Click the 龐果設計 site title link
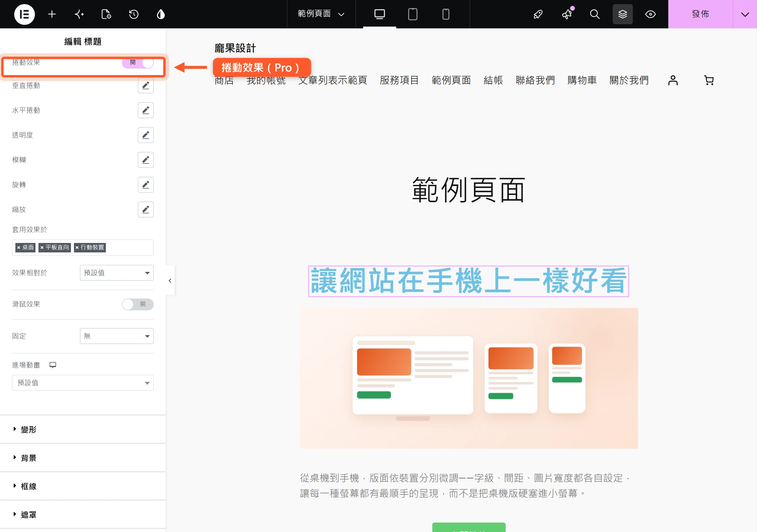This screenshot has width=757, height=532. click(x=235, y=48)
